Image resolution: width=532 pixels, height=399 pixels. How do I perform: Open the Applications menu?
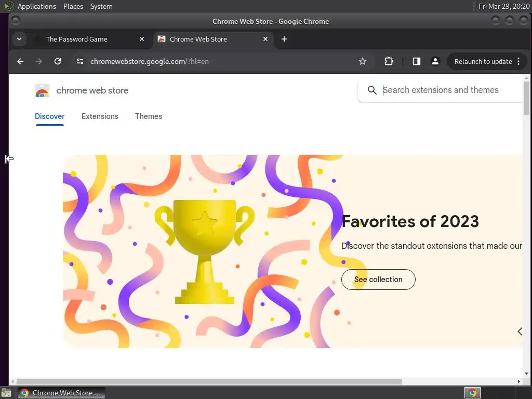[37, 6]
